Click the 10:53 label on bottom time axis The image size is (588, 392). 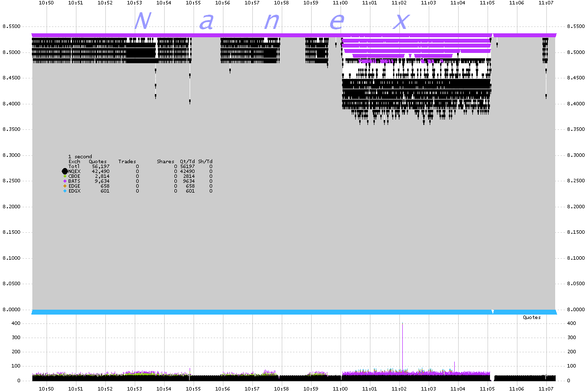tap(134, 389)
